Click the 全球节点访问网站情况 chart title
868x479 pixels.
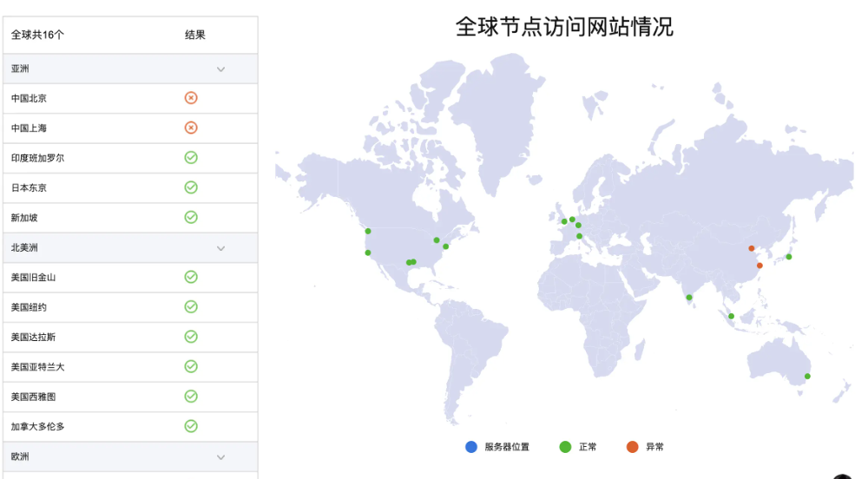[564, 27]
